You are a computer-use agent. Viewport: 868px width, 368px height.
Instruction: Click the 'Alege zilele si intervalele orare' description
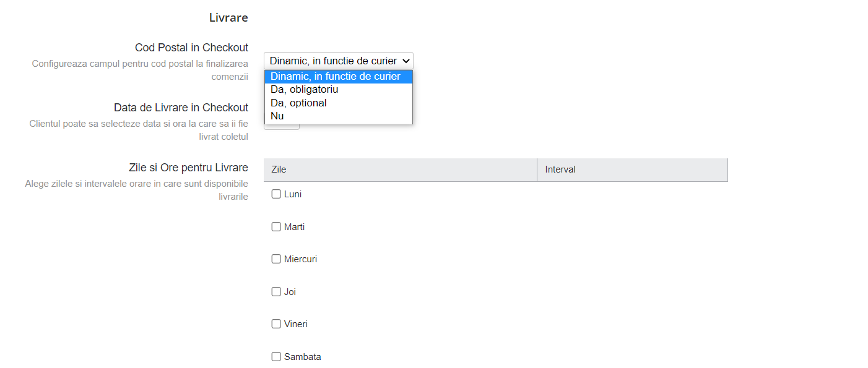coord(137,190)
